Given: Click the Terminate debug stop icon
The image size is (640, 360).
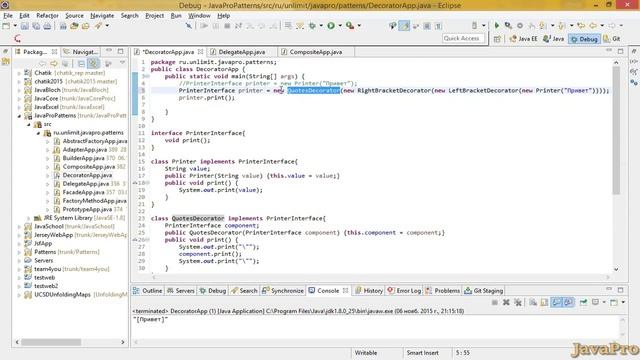Looking at the screenshot, I should [x=227, y=26].
